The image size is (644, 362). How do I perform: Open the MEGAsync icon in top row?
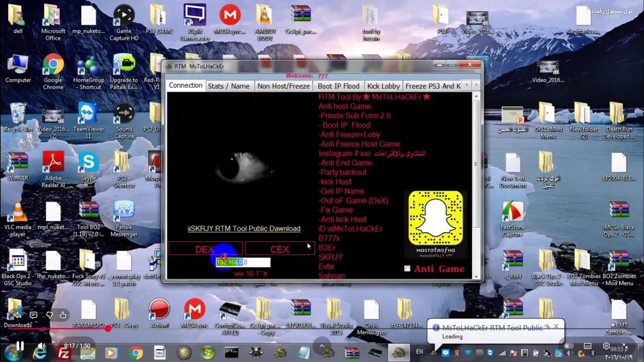(230, 20)
